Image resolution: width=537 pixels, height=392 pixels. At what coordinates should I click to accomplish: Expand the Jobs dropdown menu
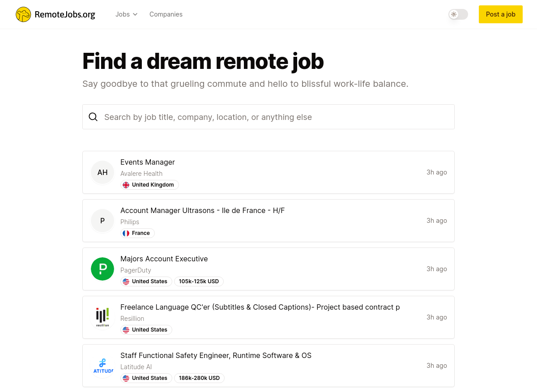(126, 14)
